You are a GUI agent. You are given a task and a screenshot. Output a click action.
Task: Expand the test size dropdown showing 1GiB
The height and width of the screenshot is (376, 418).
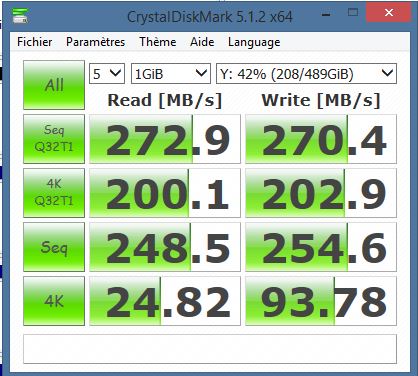pos(171,73)
